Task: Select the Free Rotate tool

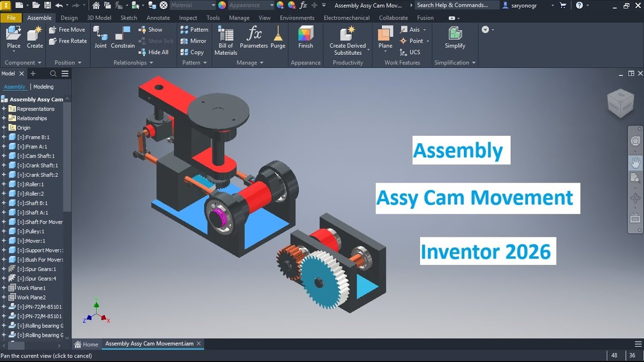Action: pos(68,41)
